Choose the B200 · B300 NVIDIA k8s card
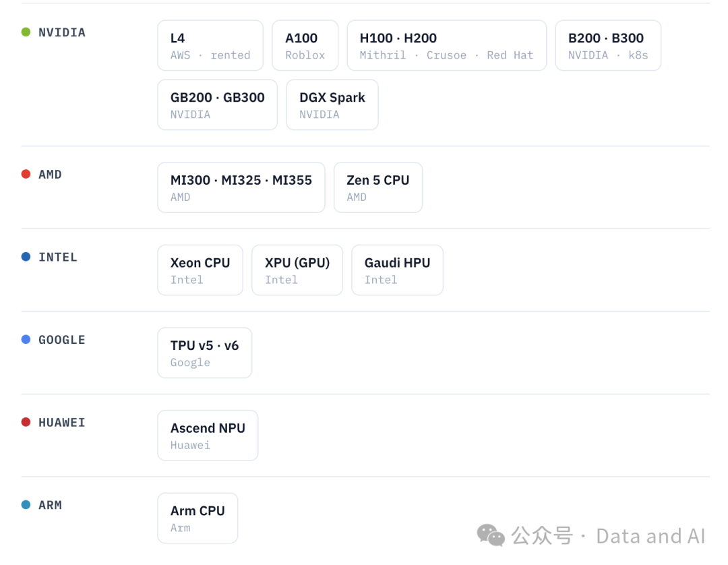Screen dimensions: 728x565 click(608, 45)
